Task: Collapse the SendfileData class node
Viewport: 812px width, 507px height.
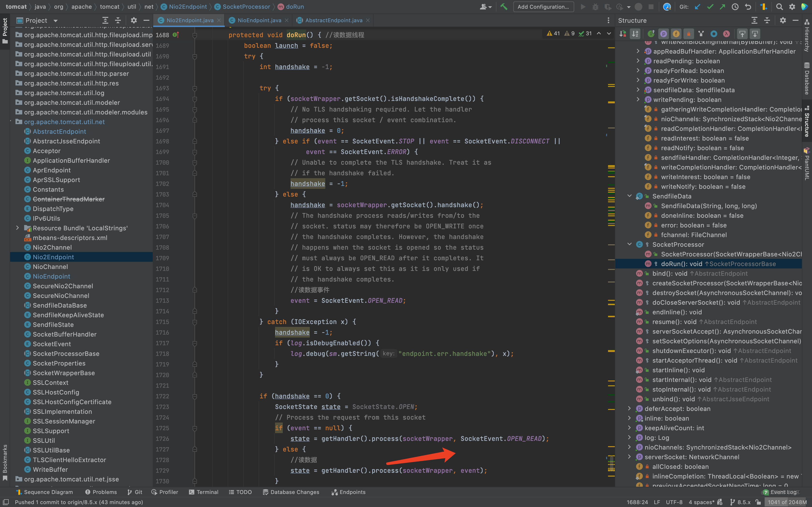Action: (630, 196)
